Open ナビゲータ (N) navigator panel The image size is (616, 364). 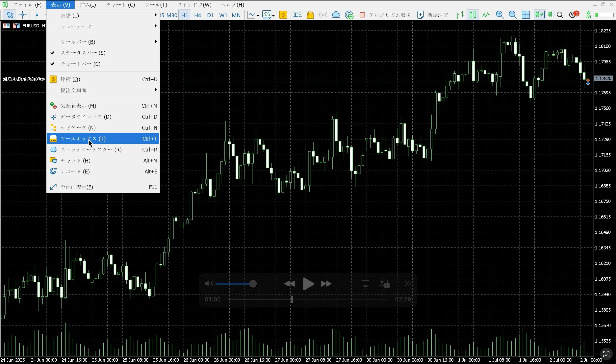[103, 128]
